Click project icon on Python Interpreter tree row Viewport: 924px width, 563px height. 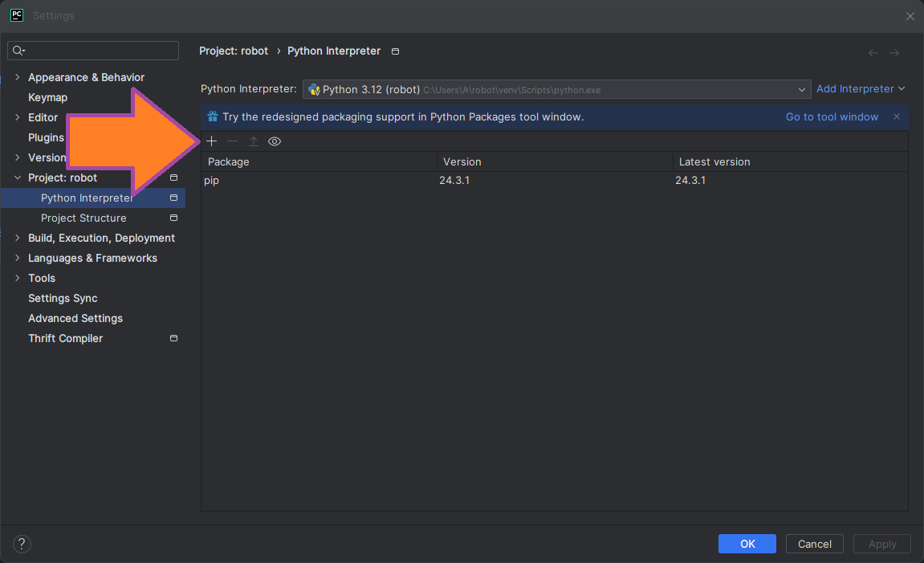(174, 198)
